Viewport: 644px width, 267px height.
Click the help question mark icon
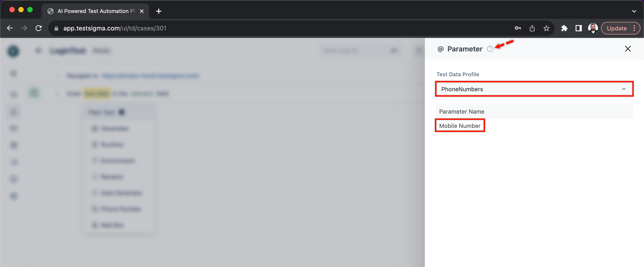click(490, 49)
